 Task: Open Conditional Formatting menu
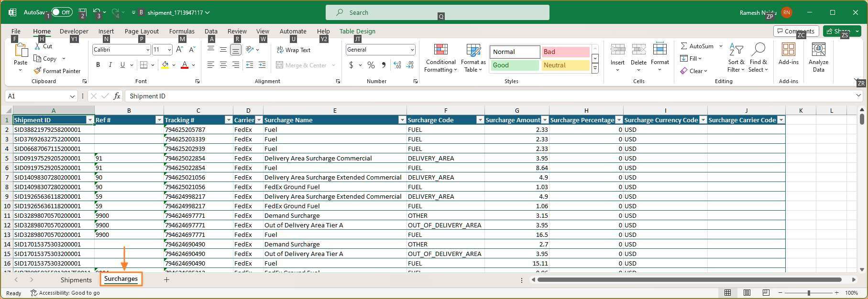pos(441,58)
